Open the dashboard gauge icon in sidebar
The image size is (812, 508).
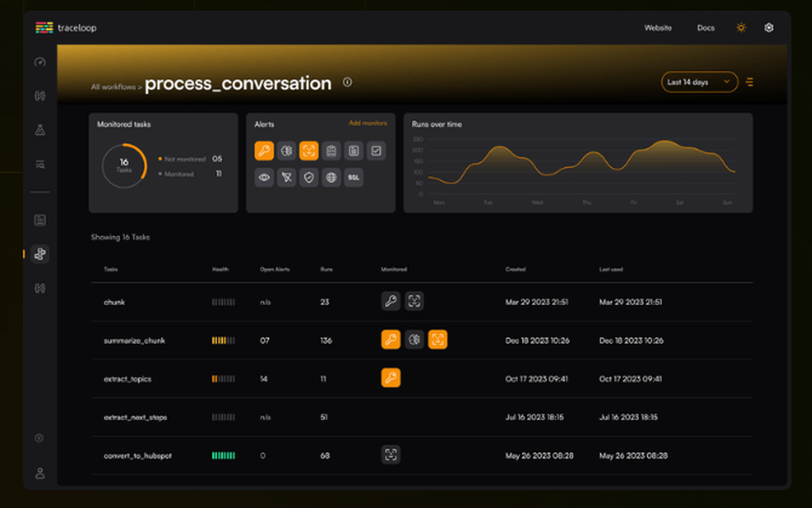point(40,62)
